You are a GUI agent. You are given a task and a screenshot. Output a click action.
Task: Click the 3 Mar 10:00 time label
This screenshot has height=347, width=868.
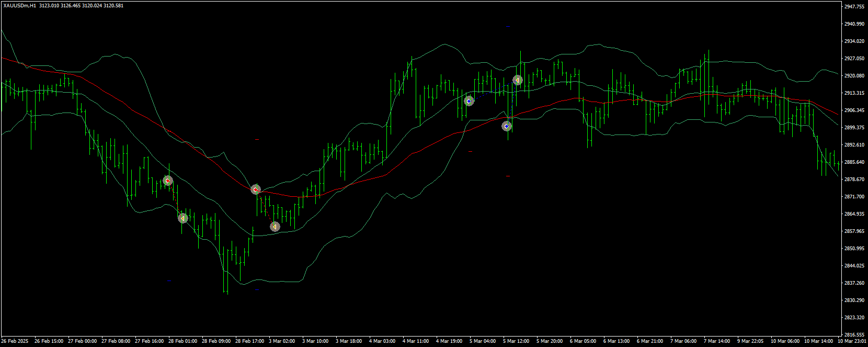pyautogui.click(x=315, y=341)
